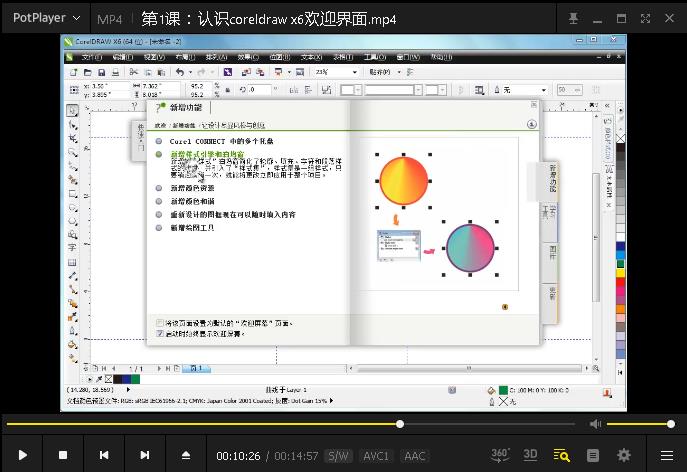Uncheck 启动时始终显示欢迎屏幕 checkbox
This screenshot has width=687, height=472.
(160, 334)
